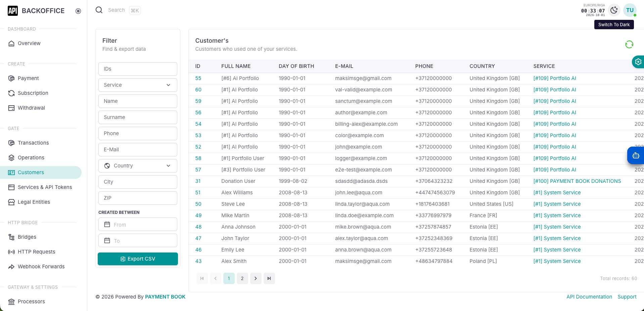This screenshot has height=311, width=644.
Task: Open the PAYMENT BOOK DONATIONS service link
Action: (x=577, y=181)
